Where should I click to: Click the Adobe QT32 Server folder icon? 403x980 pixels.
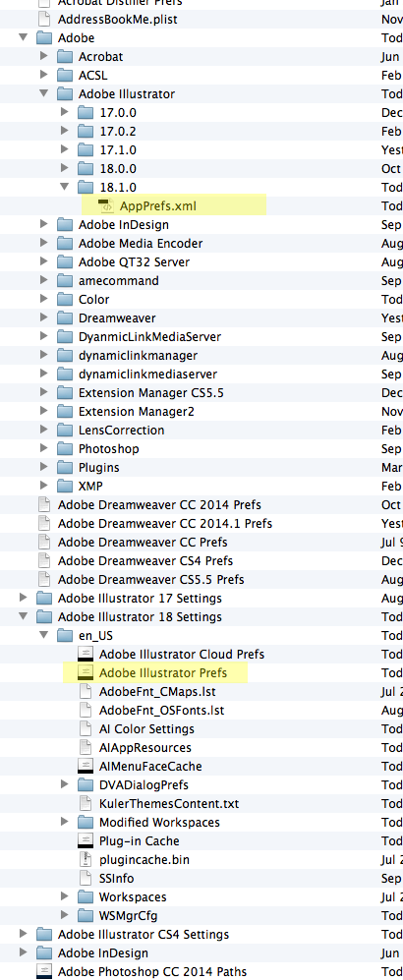click(65, 261)
